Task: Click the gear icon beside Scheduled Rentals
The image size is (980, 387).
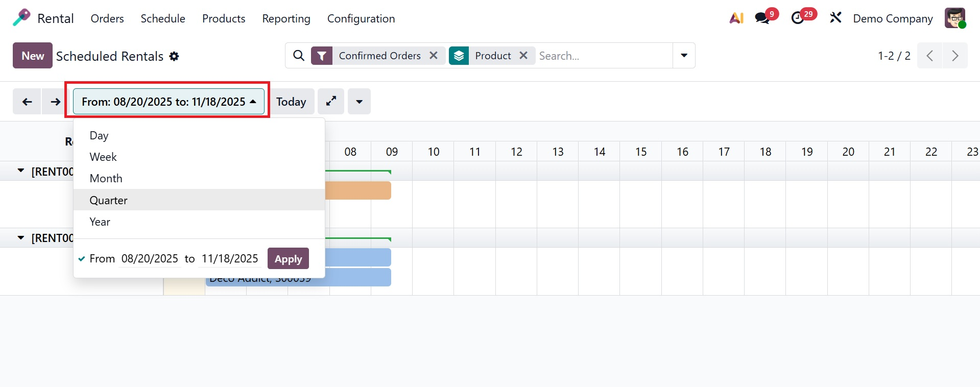Action: [174, 56]
